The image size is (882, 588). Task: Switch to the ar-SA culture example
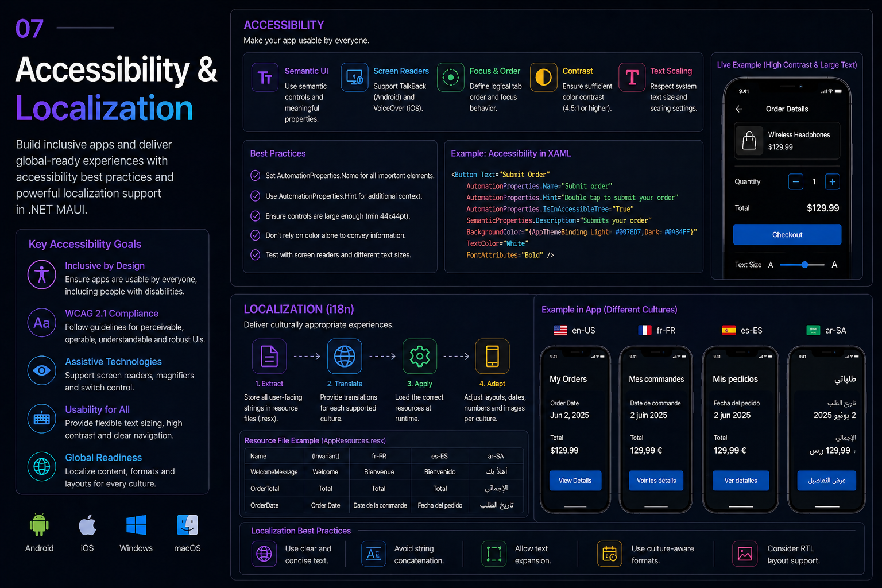(x=827, y=330)
